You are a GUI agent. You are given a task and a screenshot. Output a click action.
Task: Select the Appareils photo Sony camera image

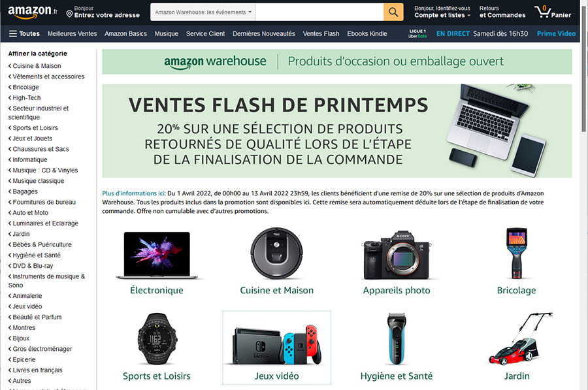(x=397, y=255)
